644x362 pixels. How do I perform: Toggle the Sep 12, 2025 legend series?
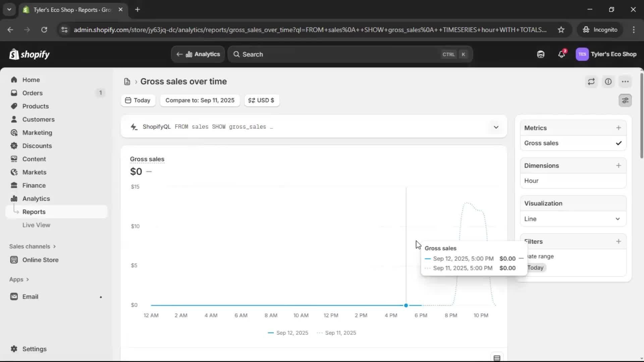point(288,333)
